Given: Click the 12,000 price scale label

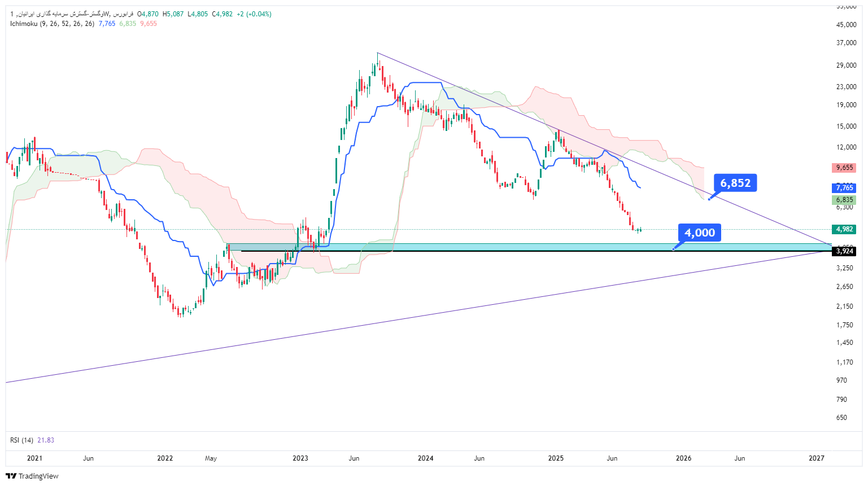Looking at the screenshot, I should 846,147.
